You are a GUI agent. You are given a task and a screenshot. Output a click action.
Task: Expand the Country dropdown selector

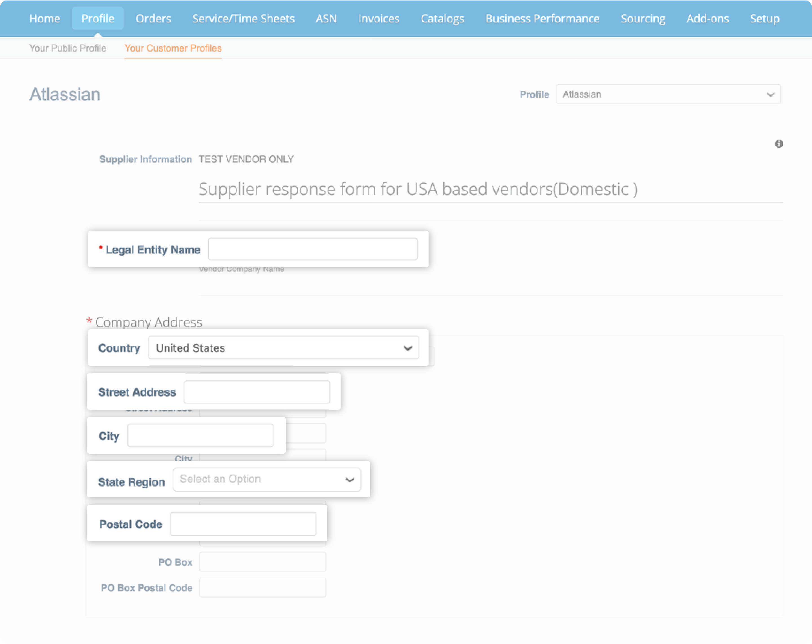[x=407, y=348]
